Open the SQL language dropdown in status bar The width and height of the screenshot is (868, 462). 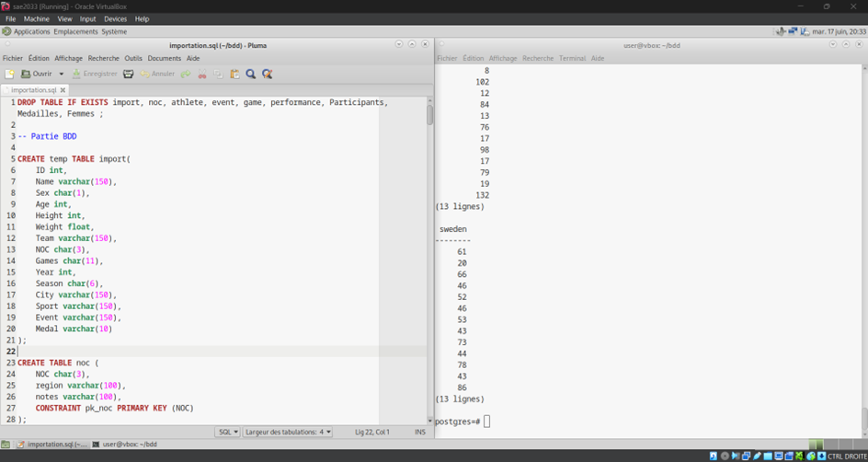227,432
